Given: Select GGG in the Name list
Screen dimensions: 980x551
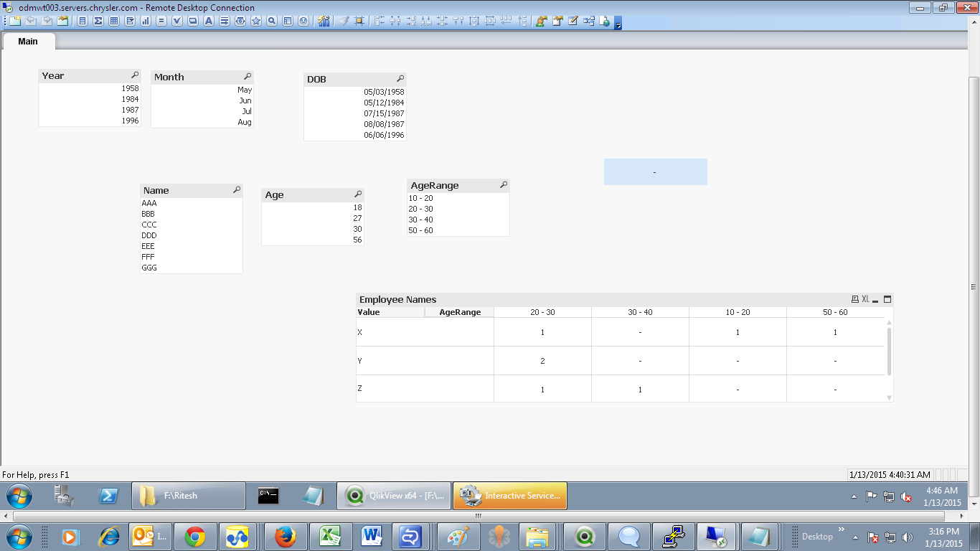Looking at the screenshot, I should click(x=192, y=268).
